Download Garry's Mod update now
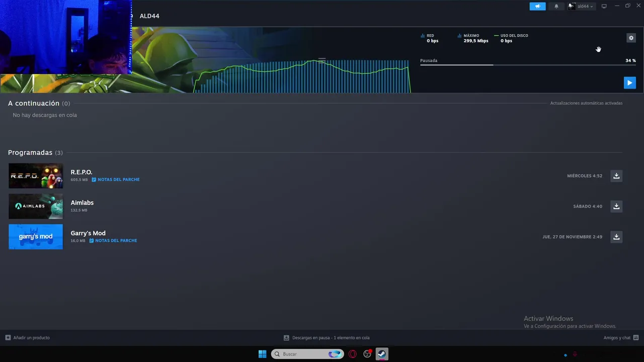 (616, 237)
